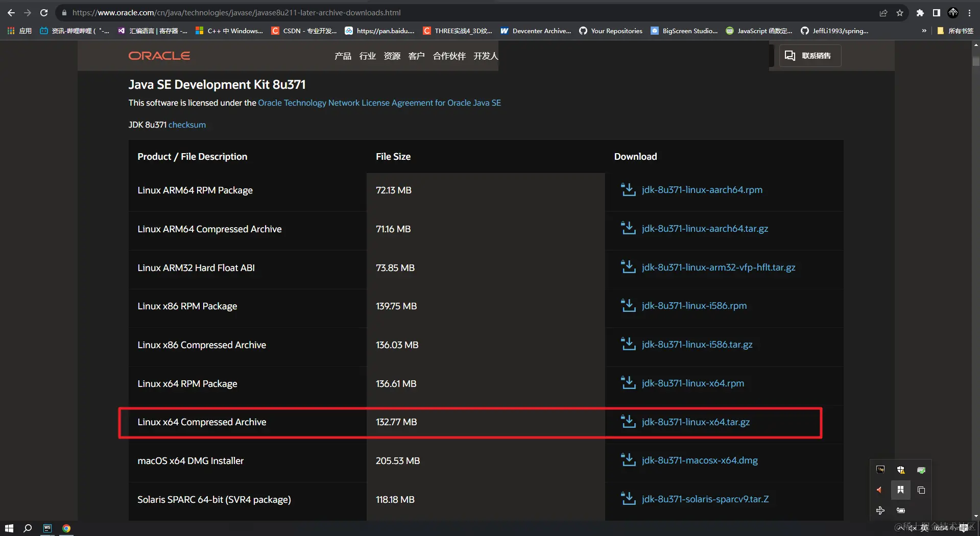Download jdk-8u371-linux-i586.tar.gz
The image size is (980, 536).
[697, 345]
